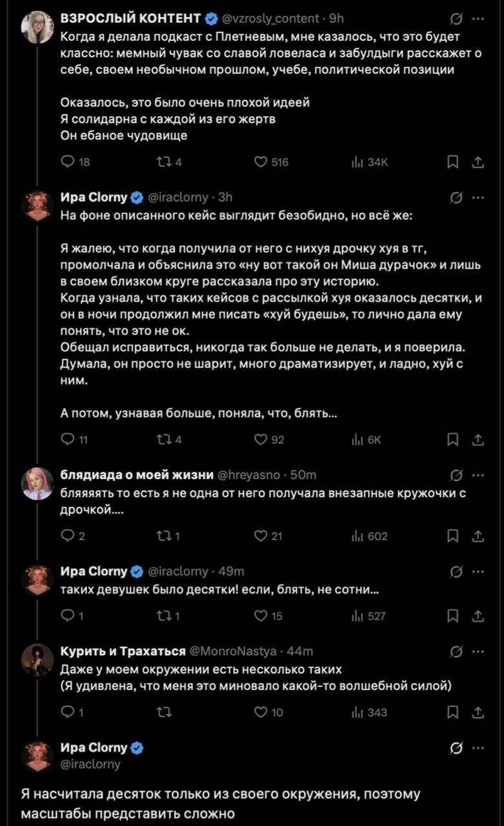Open more options on the top tweet

pos(478,19)
